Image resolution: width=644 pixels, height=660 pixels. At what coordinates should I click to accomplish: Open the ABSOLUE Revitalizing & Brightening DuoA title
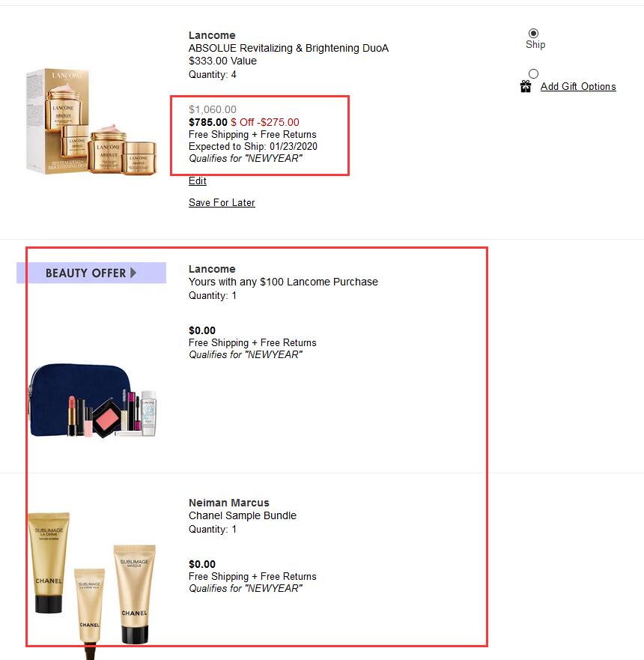[x=288, y=48]
